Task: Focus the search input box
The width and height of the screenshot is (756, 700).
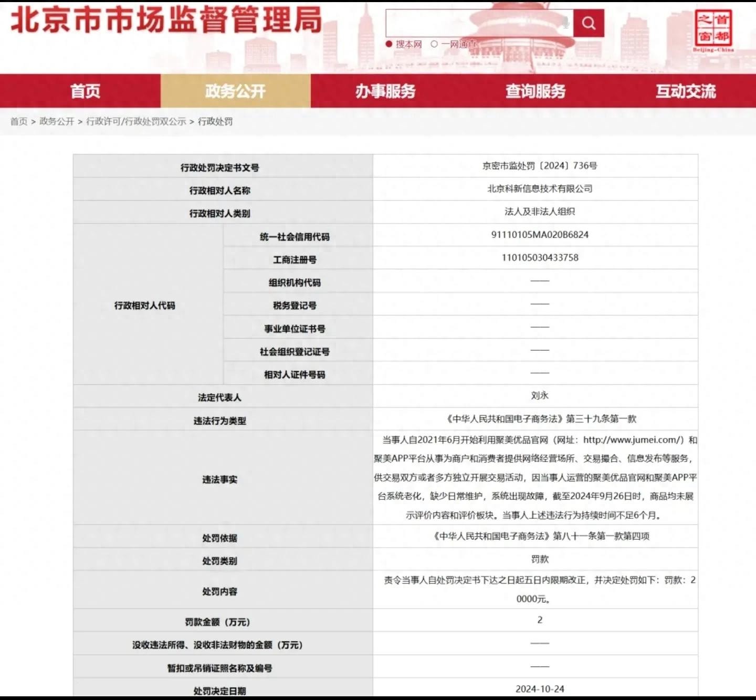Action: click(472, 23)
